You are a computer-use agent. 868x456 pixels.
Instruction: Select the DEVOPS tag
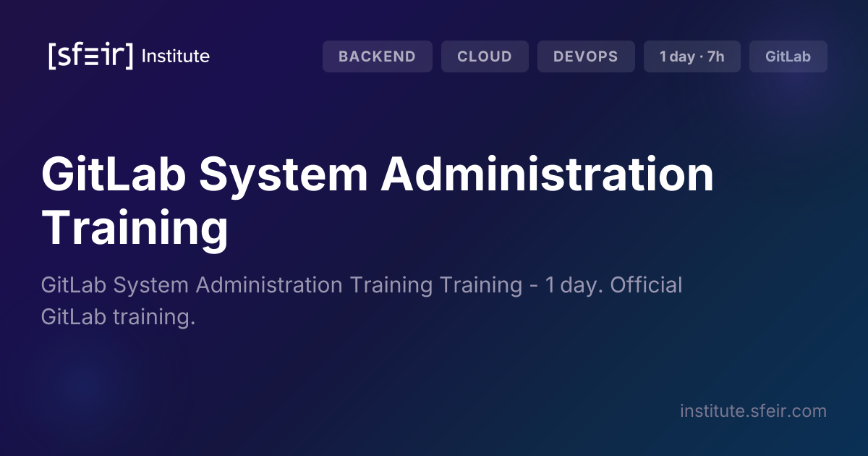[586, 56]
